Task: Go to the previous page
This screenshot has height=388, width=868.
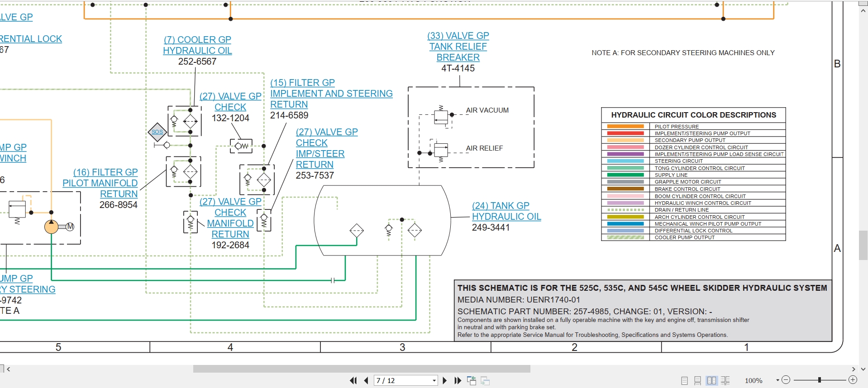Action: click(x=366, y=381)
